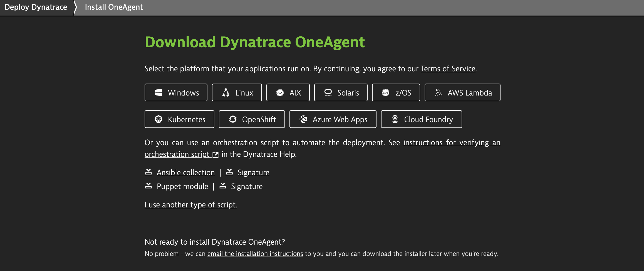
Task: Click the AWS Lambda symbol icon
Action: click(x=439, y=92)
